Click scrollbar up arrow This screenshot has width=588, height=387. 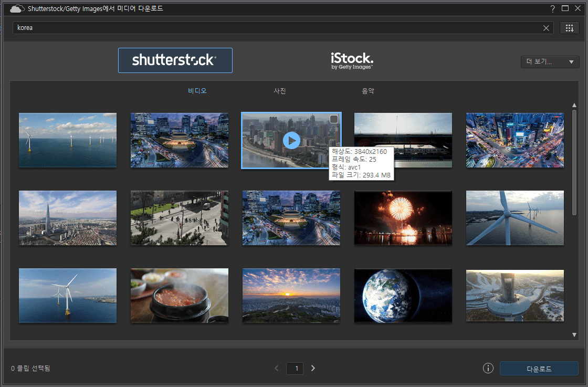pos(574,106)
